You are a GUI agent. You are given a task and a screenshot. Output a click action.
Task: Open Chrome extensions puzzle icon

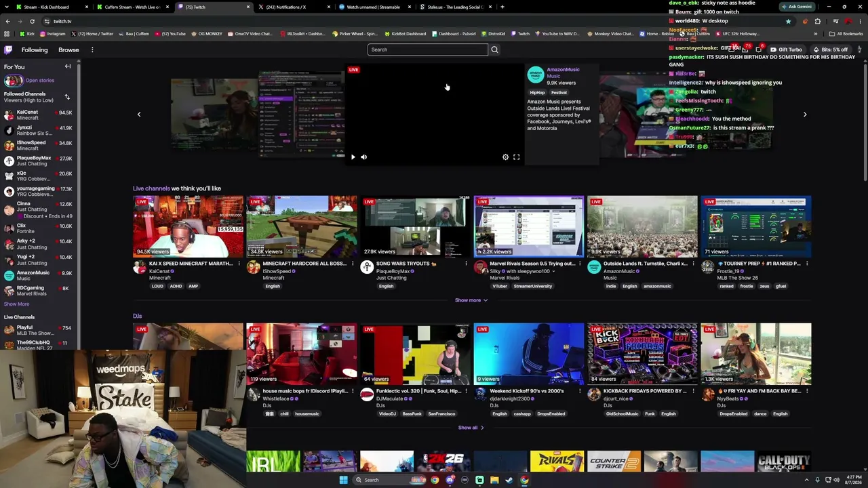coord(818,21)
